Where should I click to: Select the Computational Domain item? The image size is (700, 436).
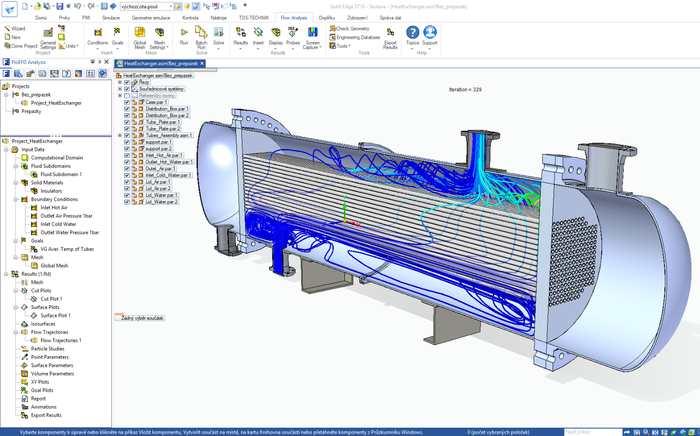click(x=57, y=158)
